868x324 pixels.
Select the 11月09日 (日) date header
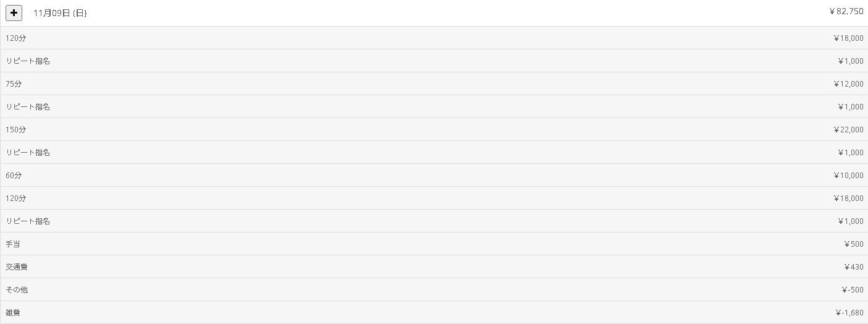click(x=60, y=13)
